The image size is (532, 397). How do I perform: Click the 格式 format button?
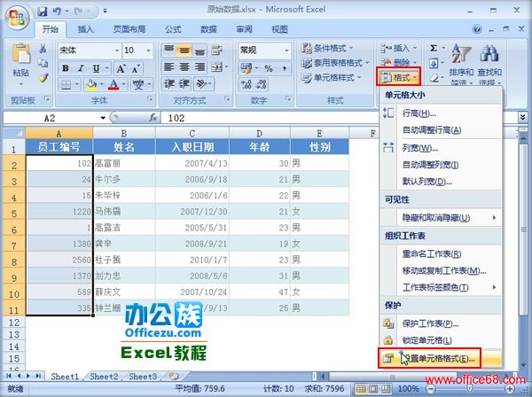click(399, 78)
